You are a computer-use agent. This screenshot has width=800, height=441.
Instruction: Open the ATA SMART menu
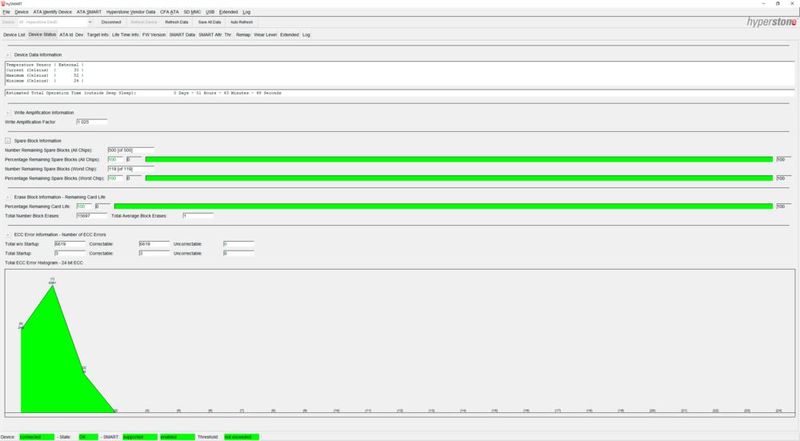pyautogui.click(x=89, y=12)
